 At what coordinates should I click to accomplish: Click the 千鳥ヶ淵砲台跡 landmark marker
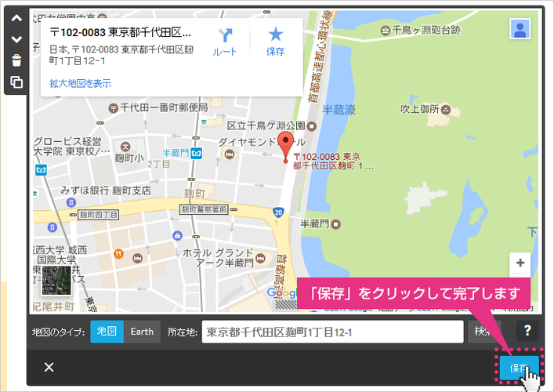[385, 31]
